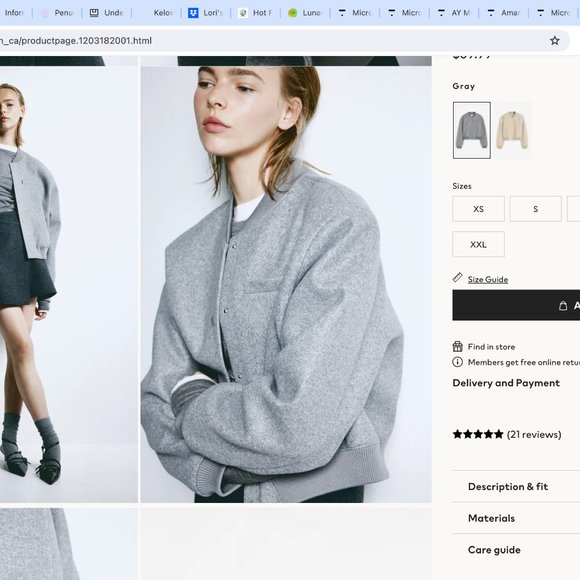Viewport: 580px width, 580px height.
Task: Click the Gray color label
Action: 463,86
